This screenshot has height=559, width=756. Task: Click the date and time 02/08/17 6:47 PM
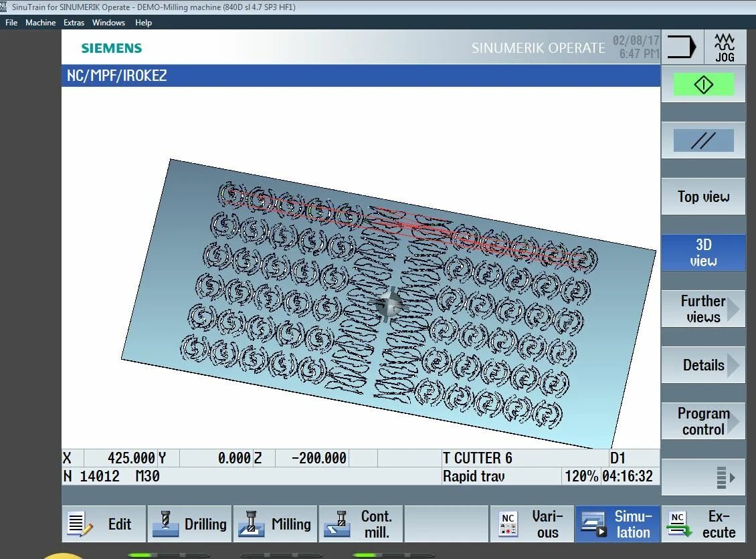tap(636, 47)
